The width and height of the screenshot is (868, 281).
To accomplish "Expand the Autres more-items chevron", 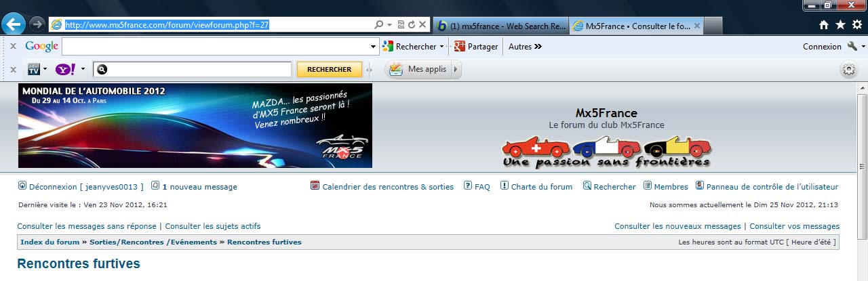I will click(x=538, y=47).
